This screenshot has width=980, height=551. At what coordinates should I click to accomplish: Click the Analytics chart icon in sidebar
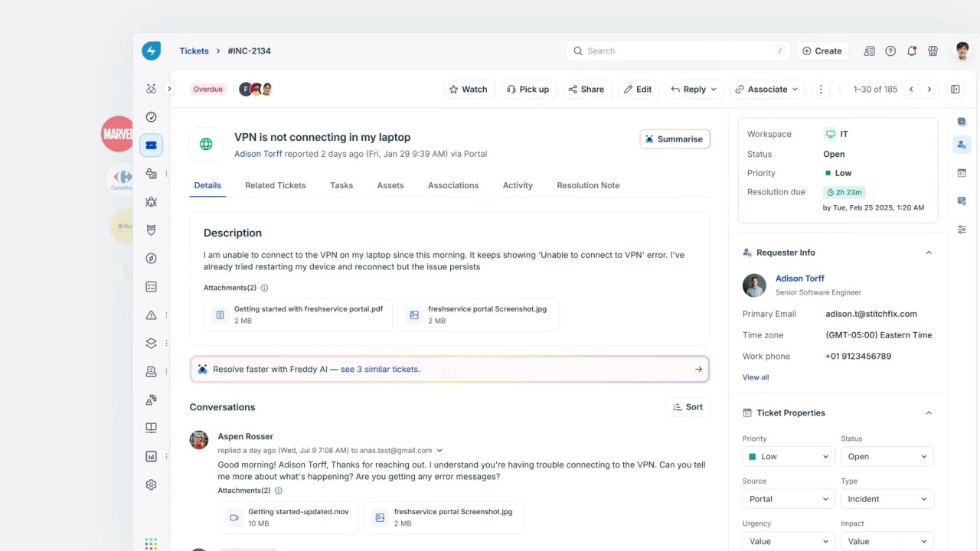pyautogui.click(x=151, y=456)
